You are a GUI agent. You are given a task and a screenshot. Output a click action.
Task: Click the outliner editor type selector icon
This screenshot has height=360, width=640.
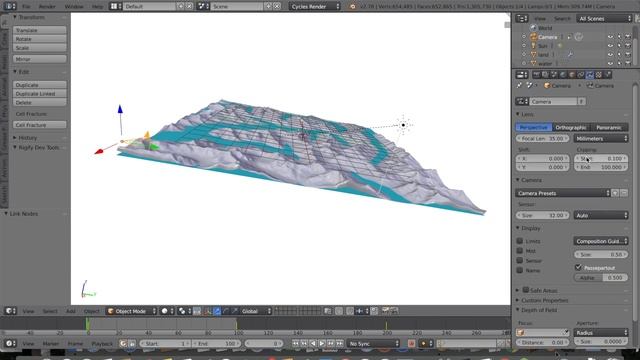522,18
